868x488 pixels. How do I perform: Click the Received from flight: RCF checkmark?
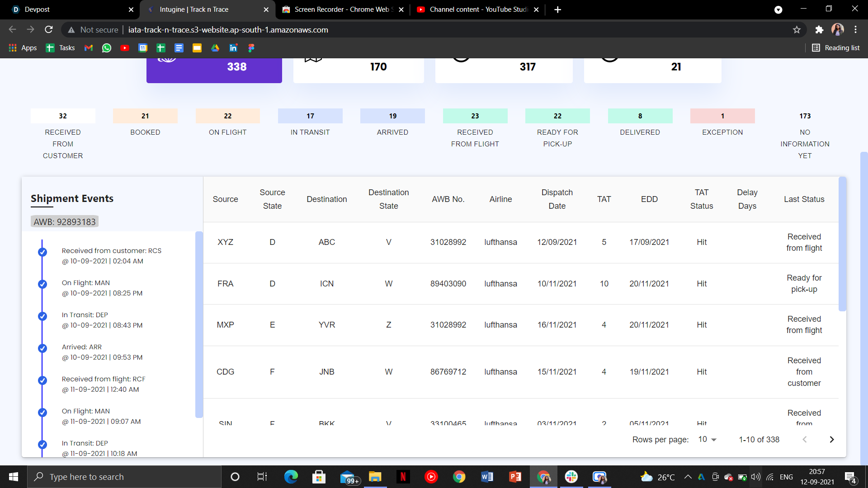click(42, 380)
